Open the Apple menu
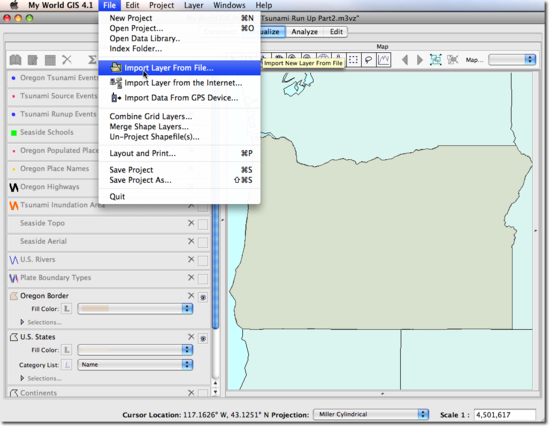Image resolution: width=550 pixels, height=427 pixels. coord(14,5)
